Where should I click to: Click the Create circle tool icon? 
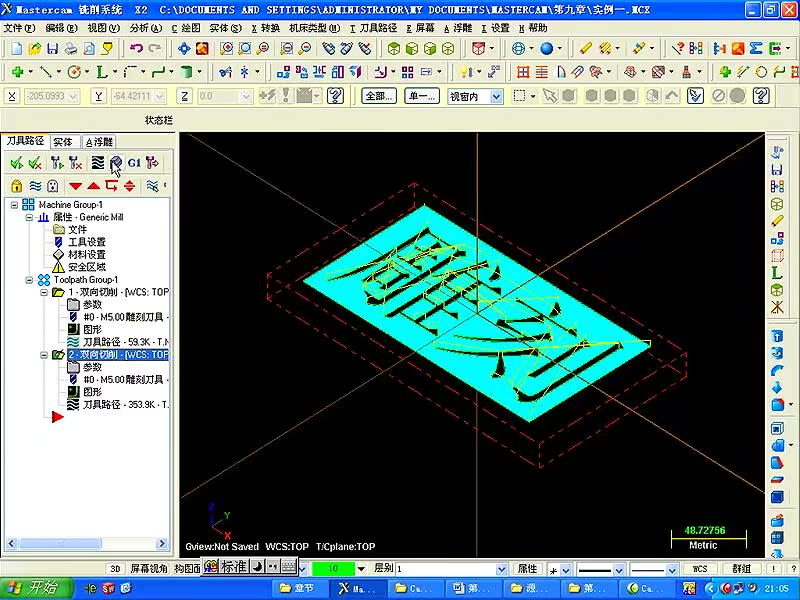point(74,72)
